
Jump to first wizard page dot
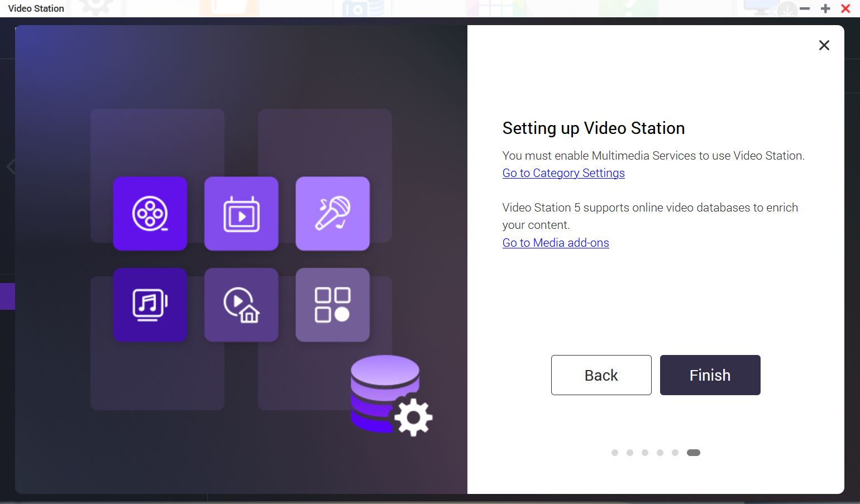click(615, 453)
